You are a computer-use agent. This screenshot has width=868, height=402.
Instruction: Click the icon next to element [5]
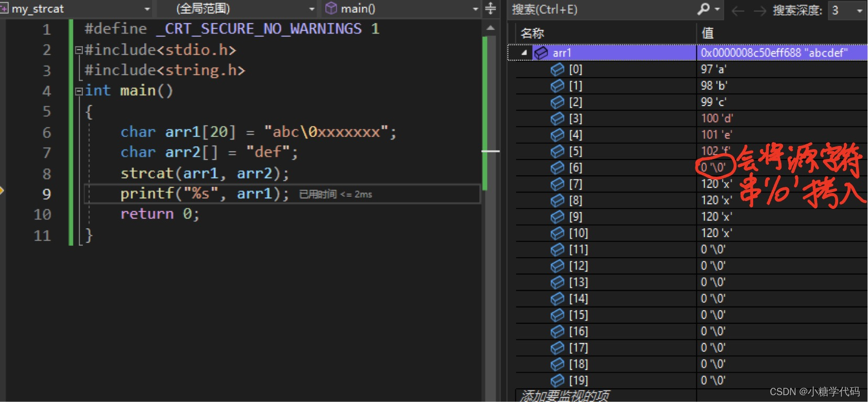pyautogui.click(x=557, y=151)
